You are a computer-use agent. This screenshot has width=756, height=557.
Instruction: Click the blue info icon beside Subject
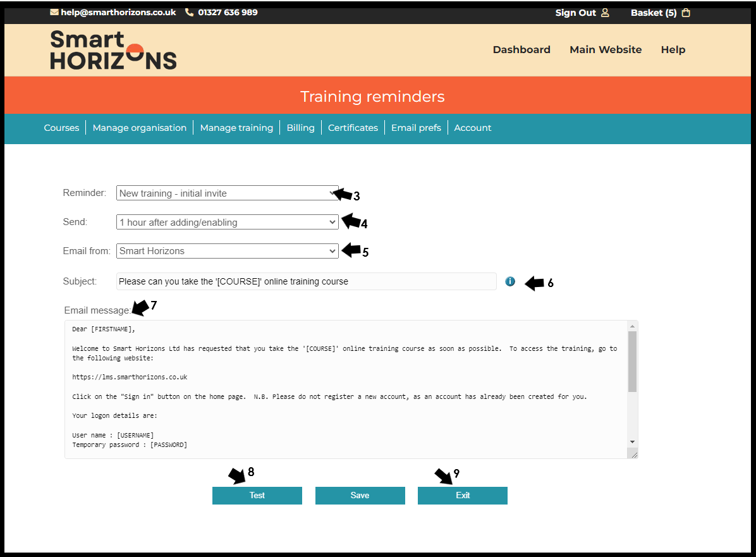[510, 281]
